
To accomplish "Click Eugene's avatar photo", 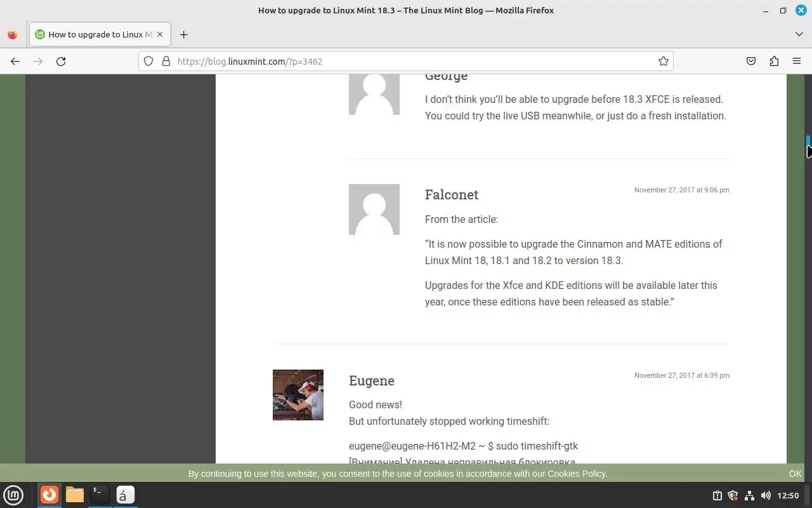I will 298,395.
